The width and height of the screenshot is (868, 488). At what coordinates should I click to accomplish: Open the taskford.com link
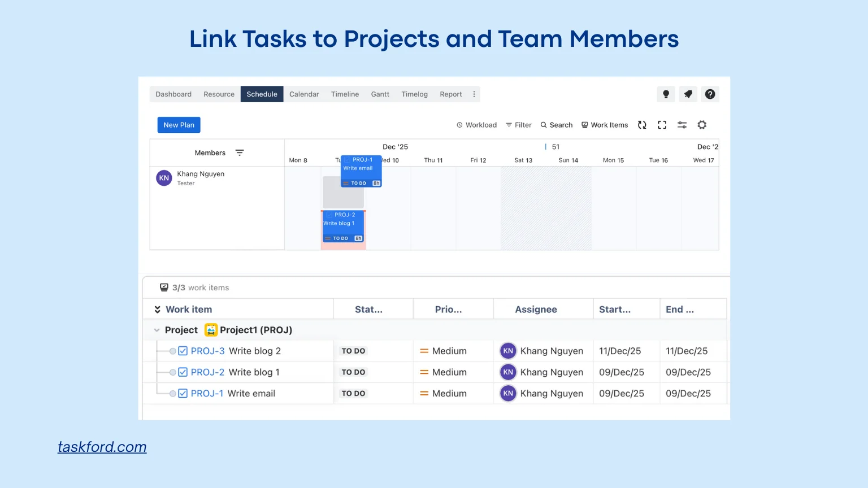tap(102, 447)
